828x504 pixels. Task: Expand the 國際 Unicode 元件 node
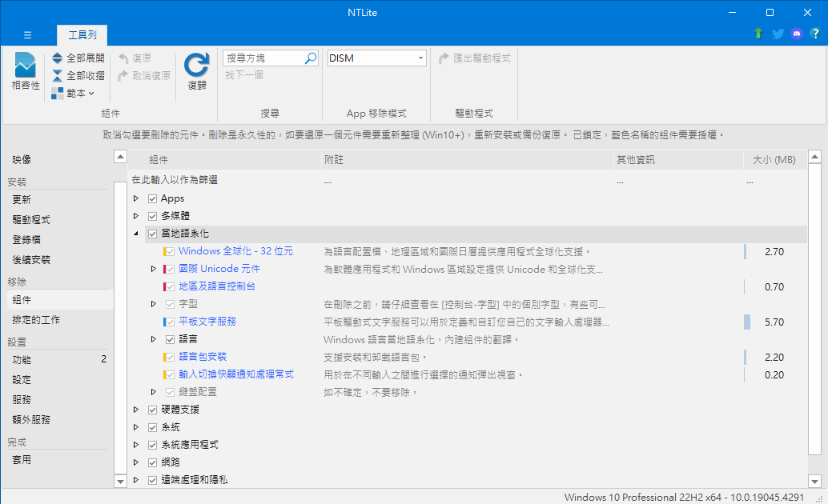click(153, 269)
